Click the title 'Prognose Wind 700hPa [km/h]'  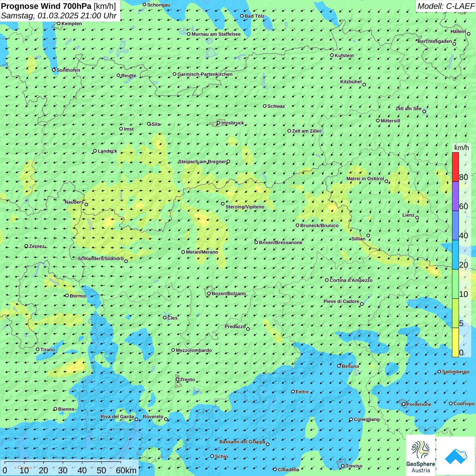pyautogui.click(x=58, y=6)
